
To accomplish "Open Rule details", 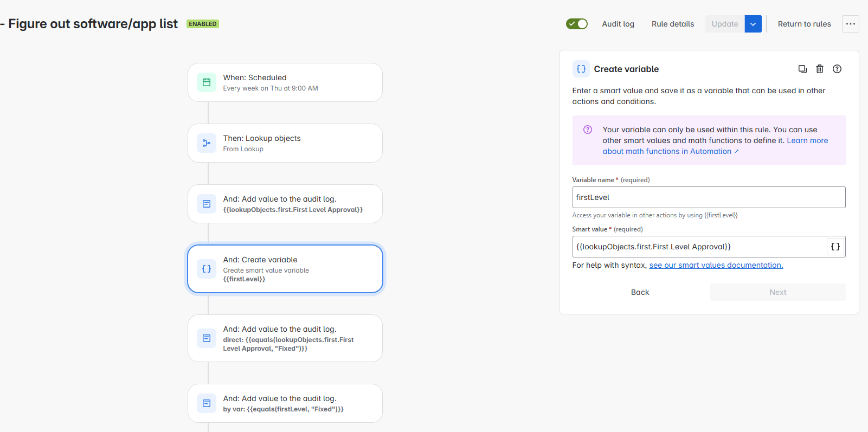I will click(673, 24).
